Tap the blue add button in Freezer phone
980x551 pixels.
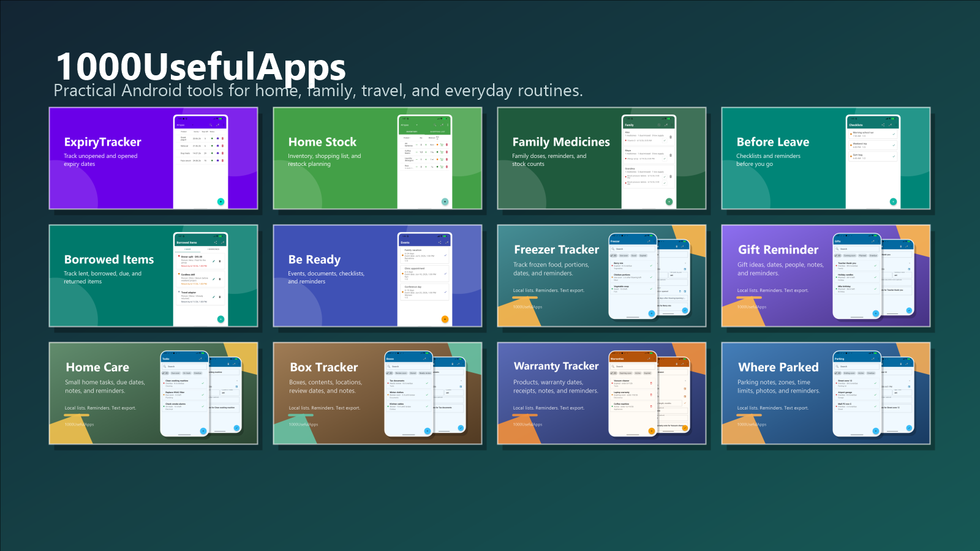click(652, 313)
